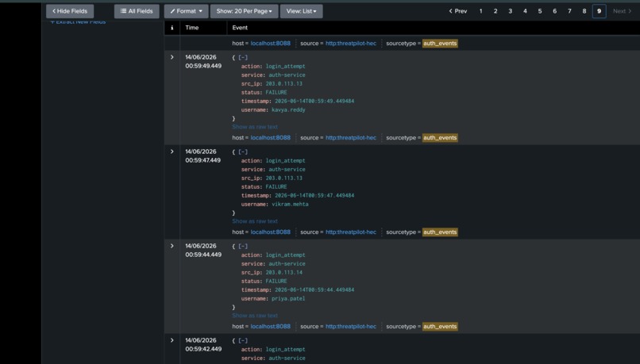Click username value priya.patel
This screenshot has height=364, width=640.
pos(288,298)
